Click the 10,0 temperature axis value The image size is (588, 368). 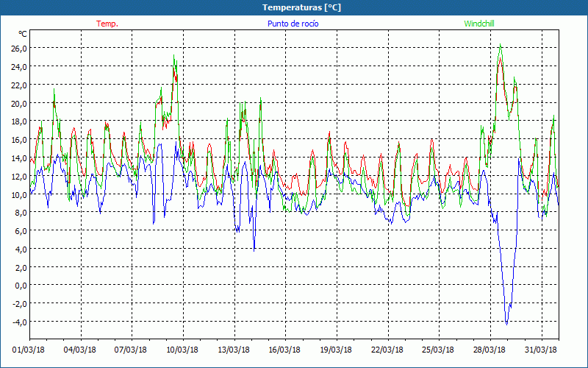click(19, 195)
